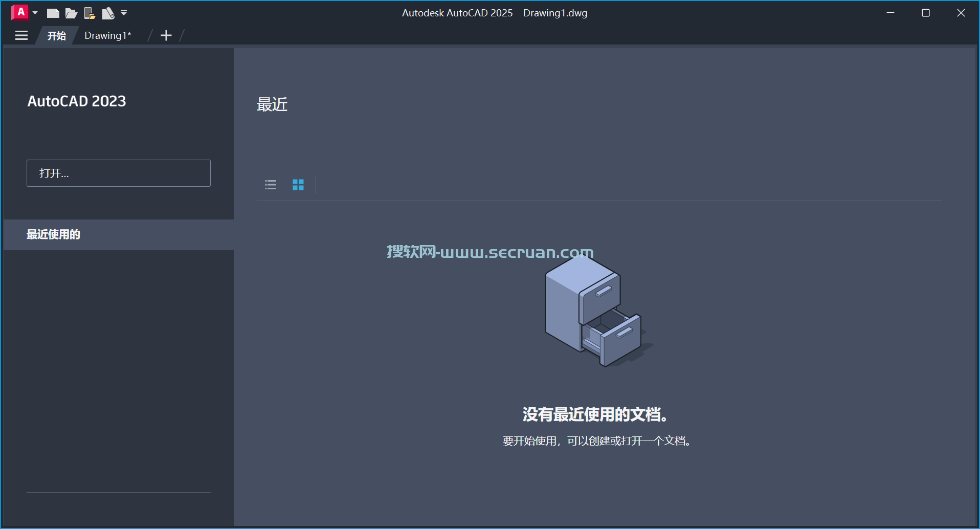Create a new drawing from quick access toolbar

[x=53, y=13]
